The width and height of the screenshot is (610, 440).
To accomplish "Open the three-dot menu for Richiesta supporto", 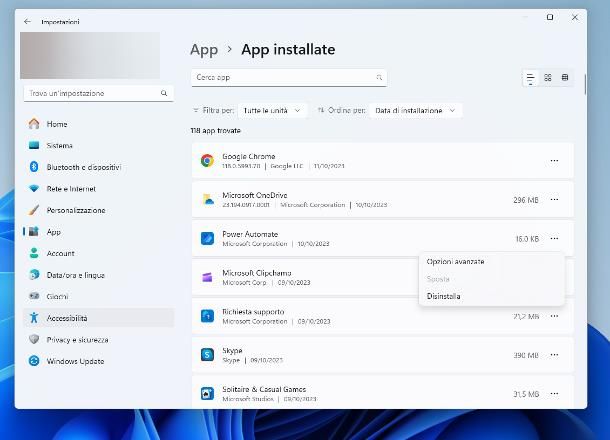I will [x=554, y=316].
